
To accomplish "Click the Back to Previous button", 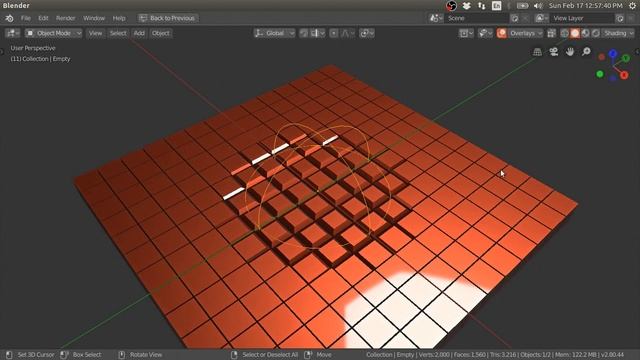I will pyautogui.click(x=167, y=18).
